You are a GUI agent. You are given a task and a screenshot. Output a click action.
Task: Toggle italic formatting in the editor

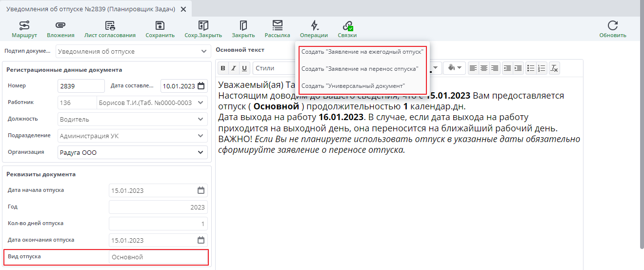point(234,68)
